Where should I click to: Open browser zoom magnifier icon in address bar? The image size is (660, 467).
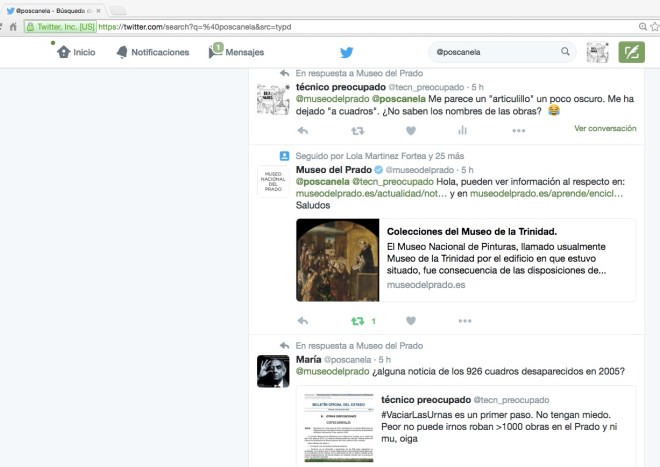pos(642,26)
